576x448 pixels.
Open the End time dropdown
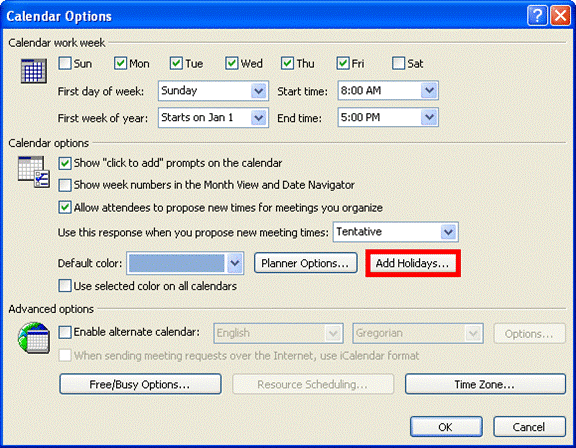(388, 118)
